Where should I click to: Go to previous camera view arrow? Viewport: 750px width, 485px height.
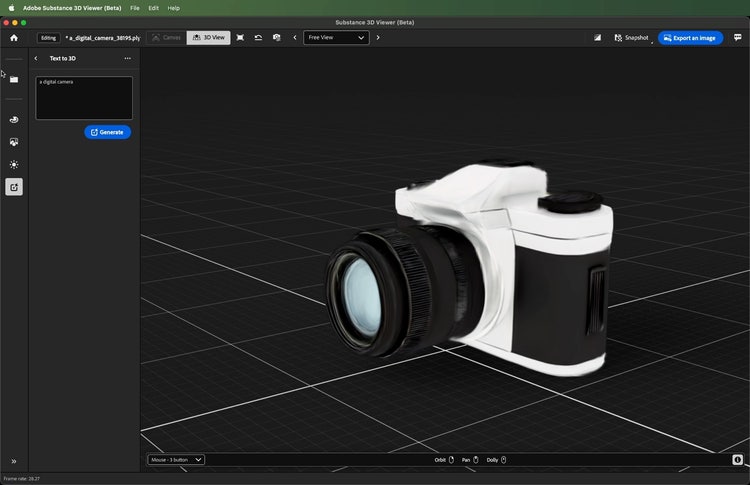[x=295, y=37]
